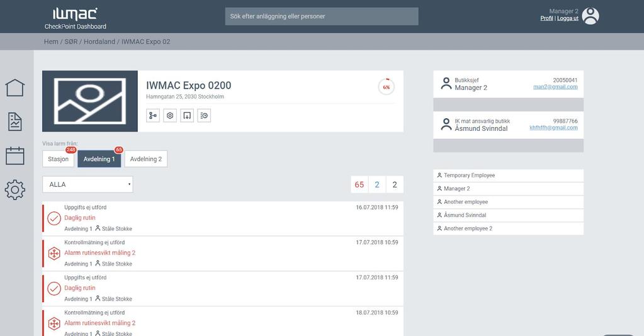Click the checkmark icon for 17.07.2018 Daglig rutin
Viewport: 644px width, 336px height.
click(54, 288)
